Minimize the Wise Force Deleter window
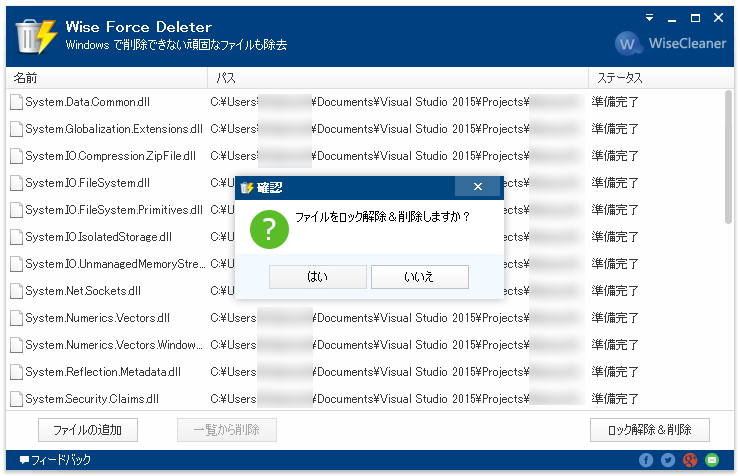 pyautogui.click(x=672, y=18)
